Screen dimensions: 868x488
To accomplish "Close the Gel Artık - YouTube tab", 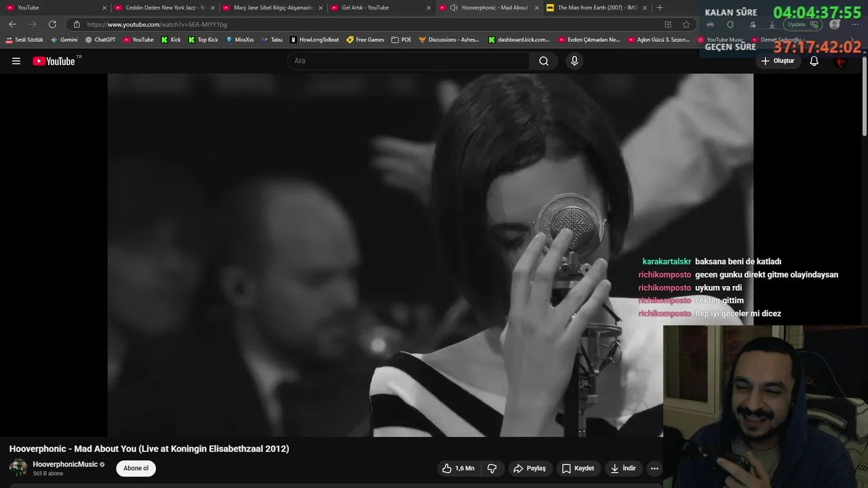I will (x=429, y=7).
